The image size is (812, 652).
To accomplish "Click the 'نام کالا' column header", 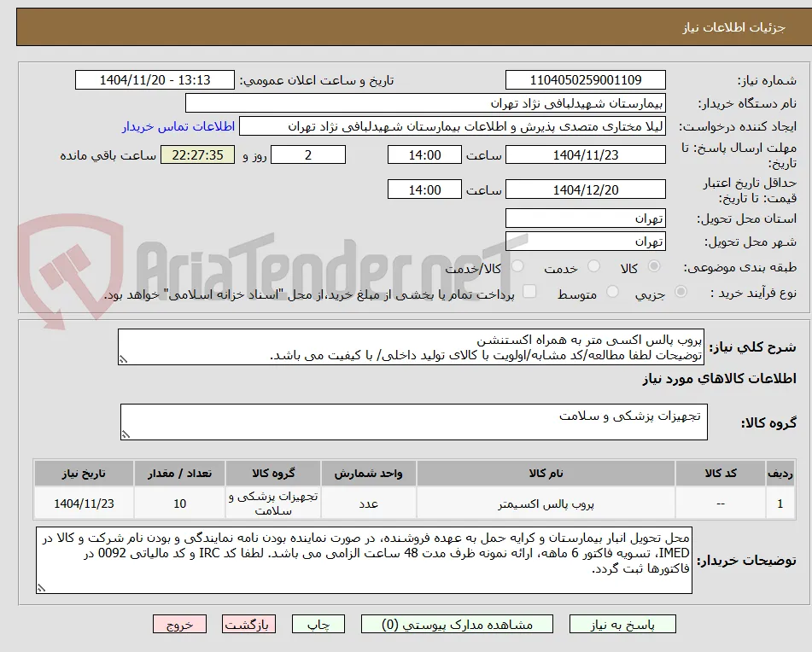I will point(546,474).
